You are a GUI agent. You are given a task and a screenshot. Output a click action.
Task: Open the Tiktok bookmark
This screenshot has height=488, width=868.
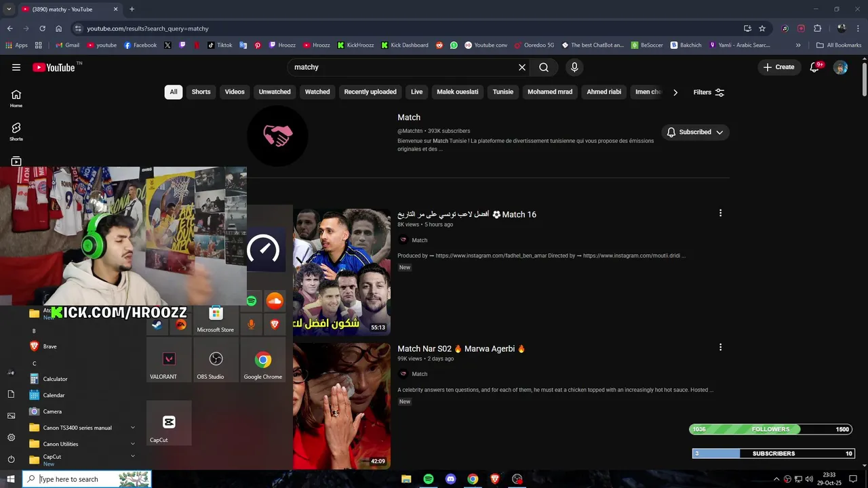[220, 45]
